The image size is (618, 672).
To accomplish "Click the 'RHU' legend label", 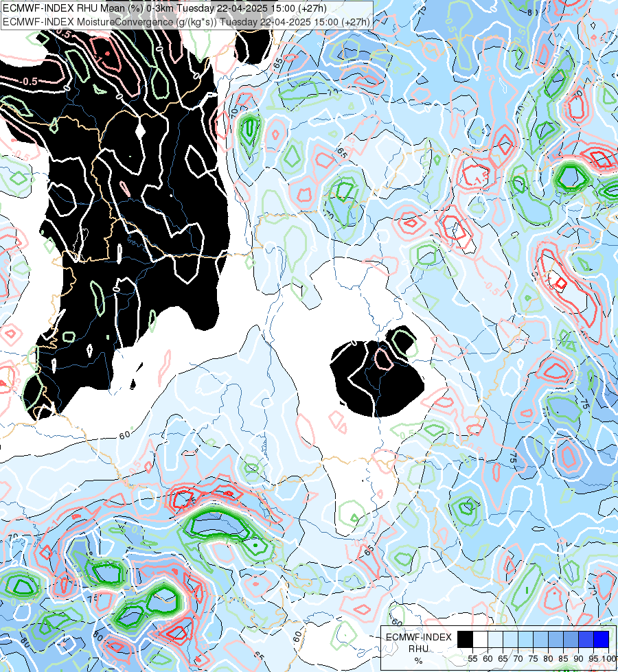I will pyautogui.click(x=418, y=649).
